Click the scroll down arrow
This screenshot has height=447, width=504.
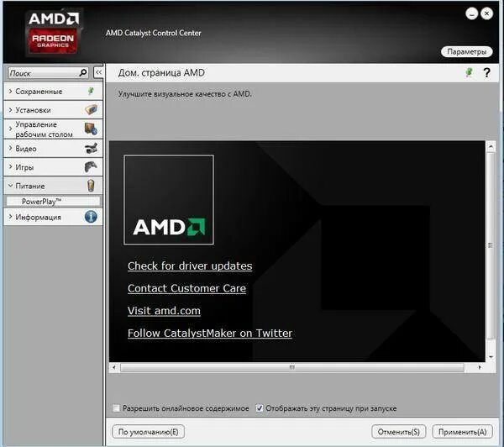(491, 356)
